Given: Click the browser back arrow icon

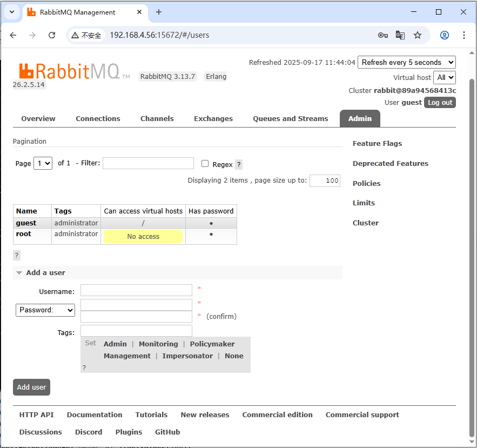Looking at the screenshot, I should 14,35.
